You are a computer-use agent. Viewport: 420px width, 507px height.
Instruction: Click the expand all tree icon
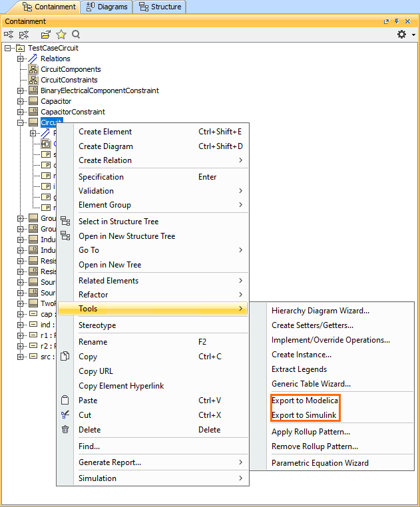coord(9,35)
